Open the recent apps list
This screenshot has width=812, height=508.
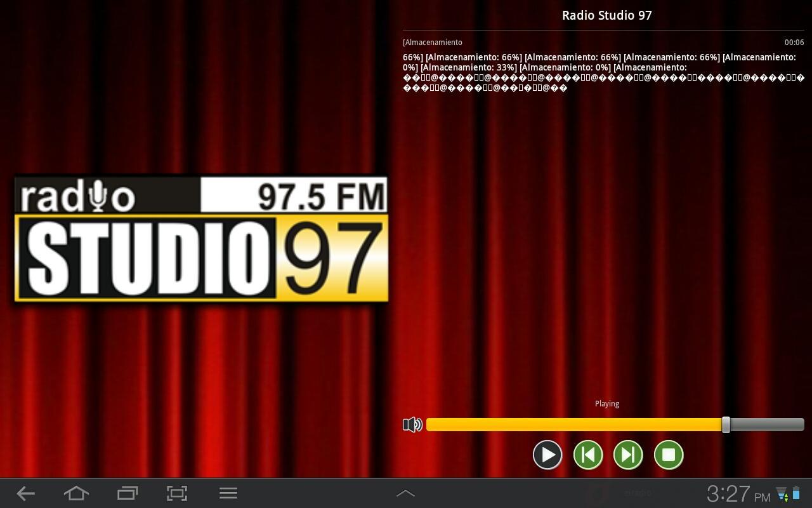tap(128, 493)
